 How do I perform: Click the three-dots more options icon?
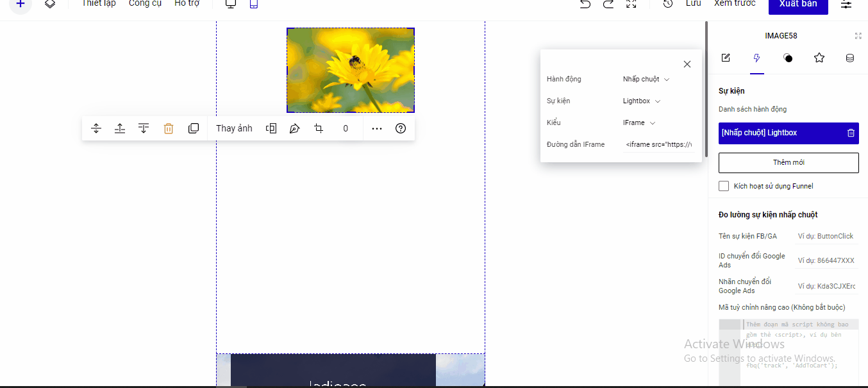click(377, 128)
